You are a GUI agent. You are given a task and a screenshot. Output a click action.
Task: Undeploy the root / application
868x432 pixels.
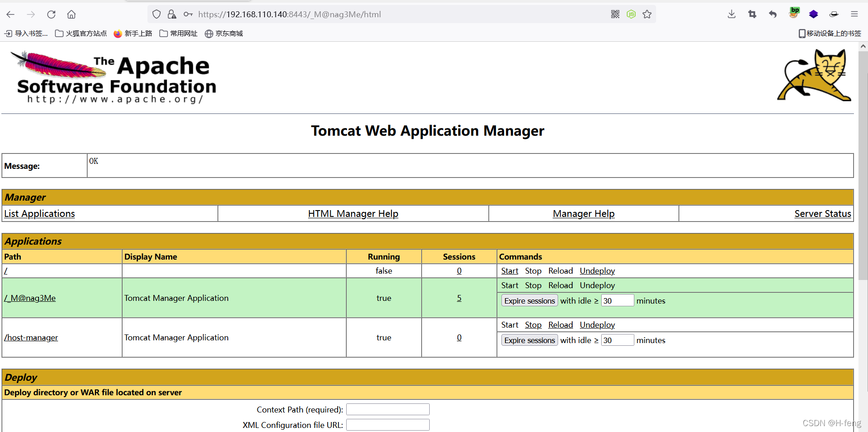click(x=597, y=271)
